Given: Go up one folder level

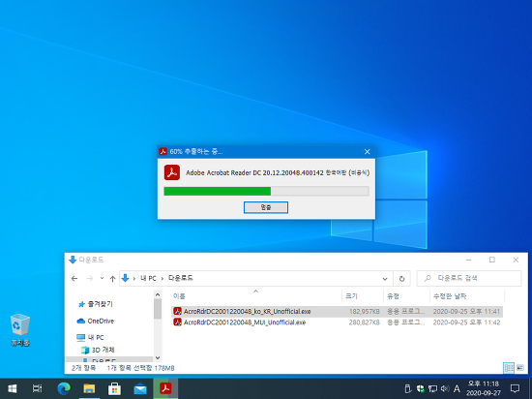Looking at the screenshot, I should pos(112,279).
